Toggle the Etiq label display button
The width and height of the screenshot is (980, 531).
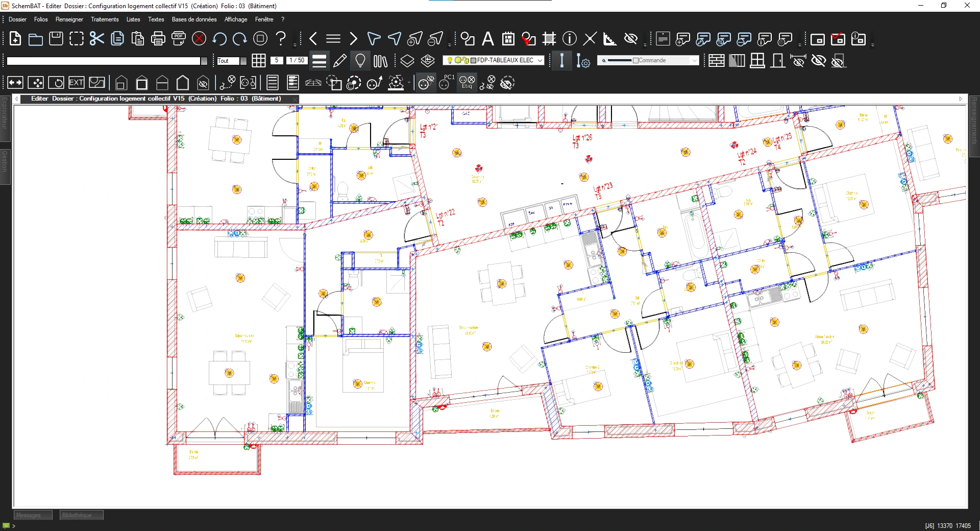click(x=467, y=82)
